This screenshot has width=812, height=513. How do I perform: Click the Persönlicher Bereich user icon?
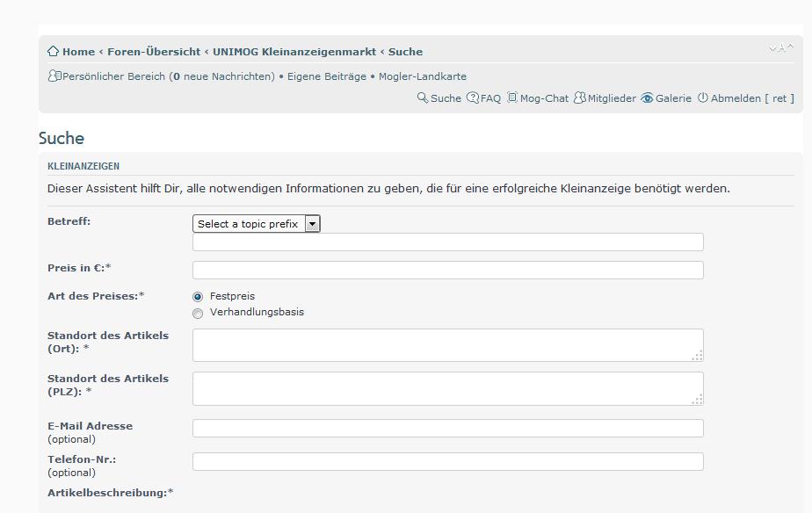[54, 76]
